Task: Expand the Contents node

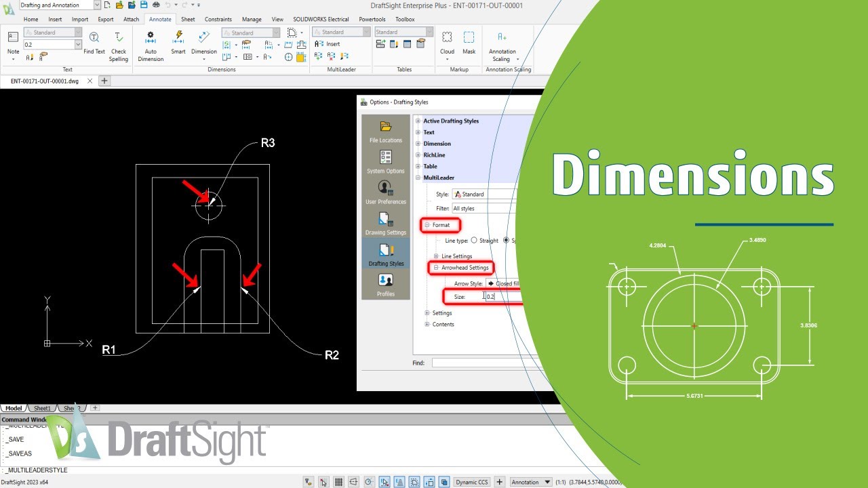Action: tap(427, 324)
